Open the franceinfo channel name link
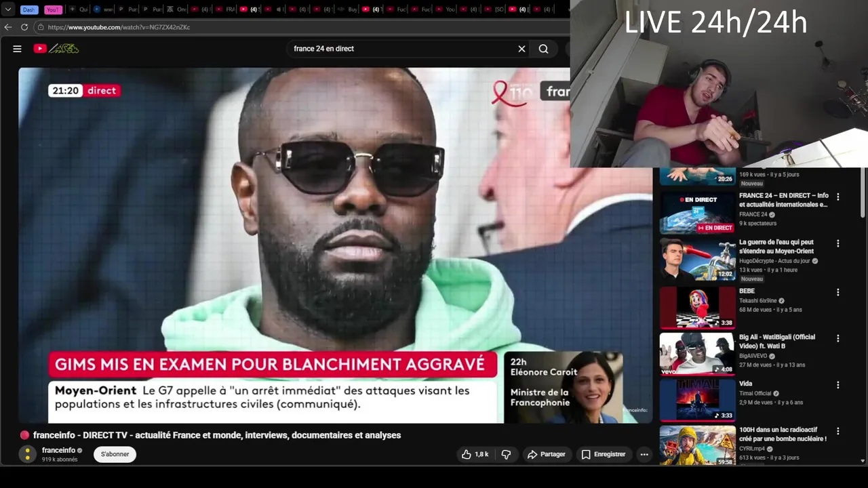 [x=58, y=450]
